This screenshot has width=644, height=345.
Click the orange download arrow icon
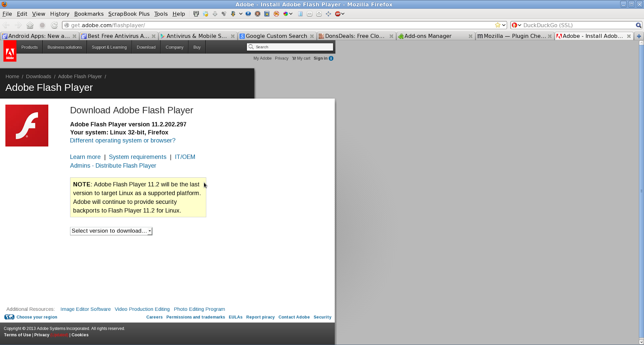pyautogui.click(x=233, y=14)
